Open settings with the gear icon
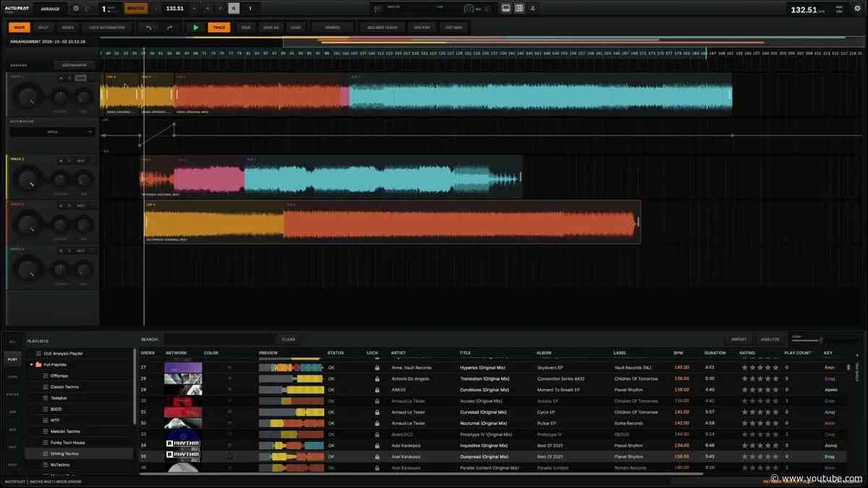This screenshot has width=868, height=488. (x=856, y=9)
